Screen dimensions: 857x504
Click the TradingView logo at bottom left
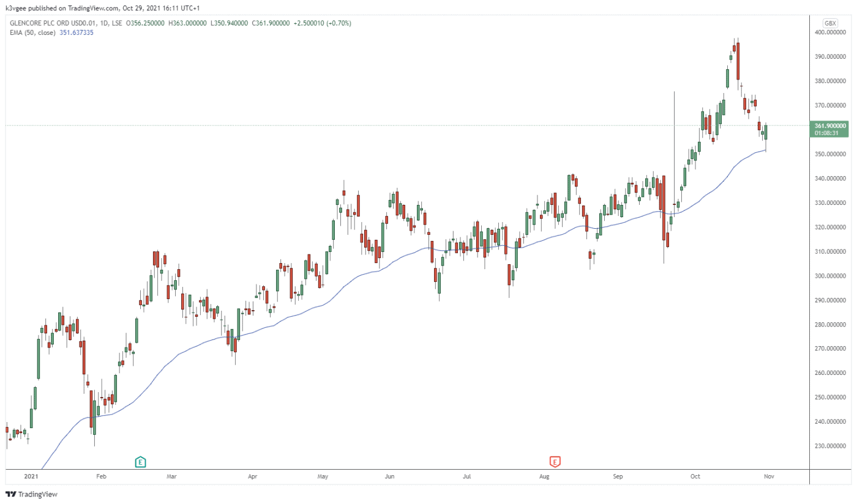pos(32,494)
